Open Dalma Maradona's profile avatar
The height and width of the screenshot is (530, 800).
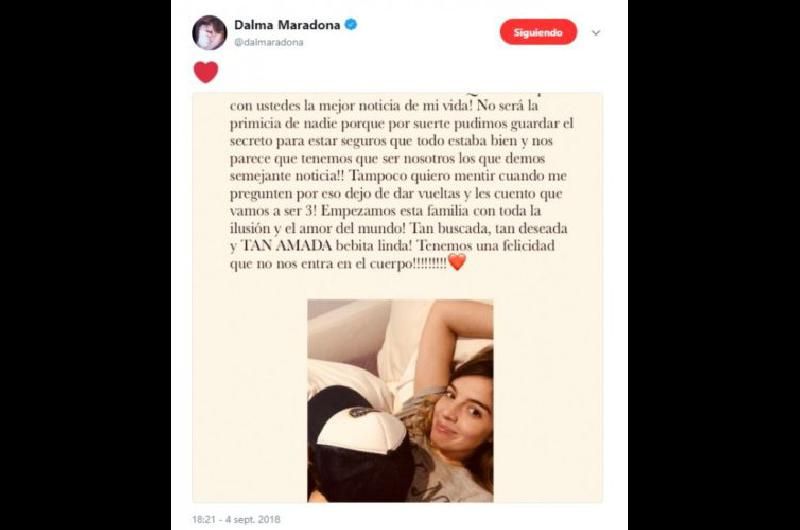point(209,33)
